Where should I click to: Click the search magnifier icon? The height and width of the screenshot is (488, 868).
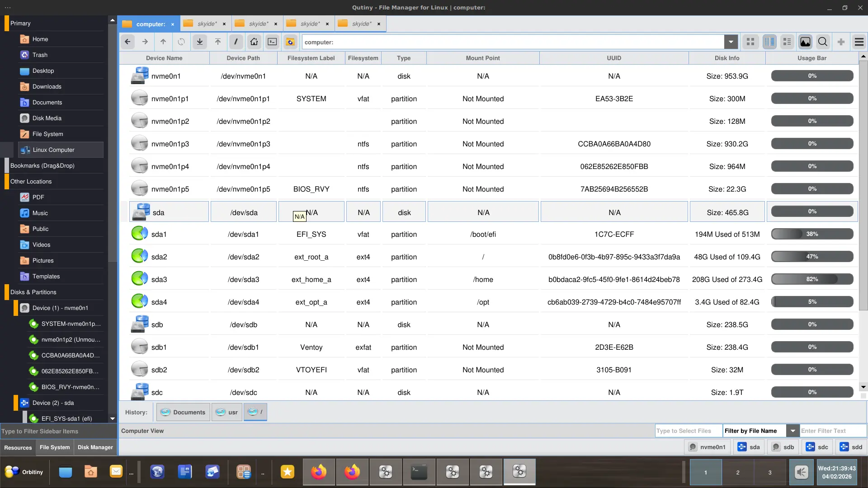point(823,42)
